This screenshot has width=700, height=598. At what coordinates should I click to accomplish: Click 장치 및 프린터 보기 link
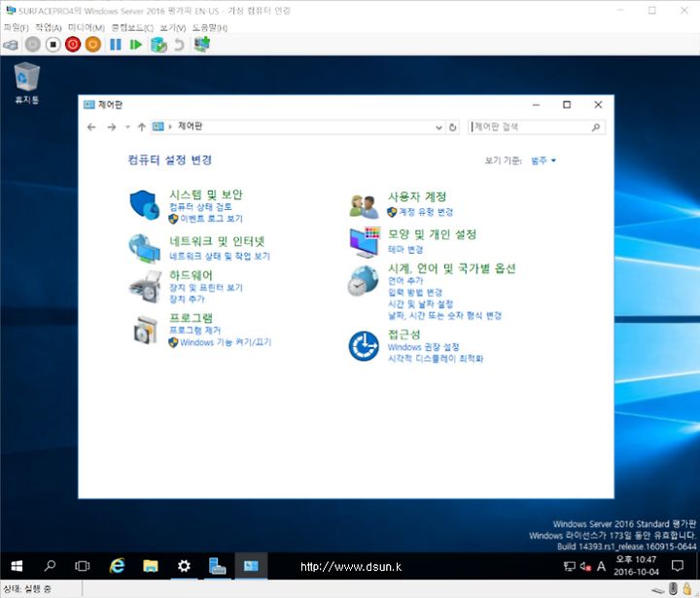(206, 288)
